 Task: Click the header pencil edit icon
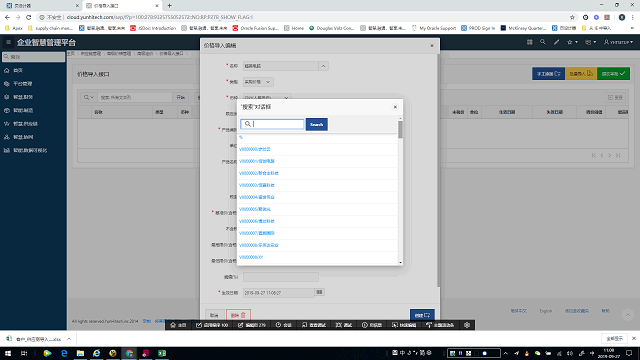click(556, 42)
